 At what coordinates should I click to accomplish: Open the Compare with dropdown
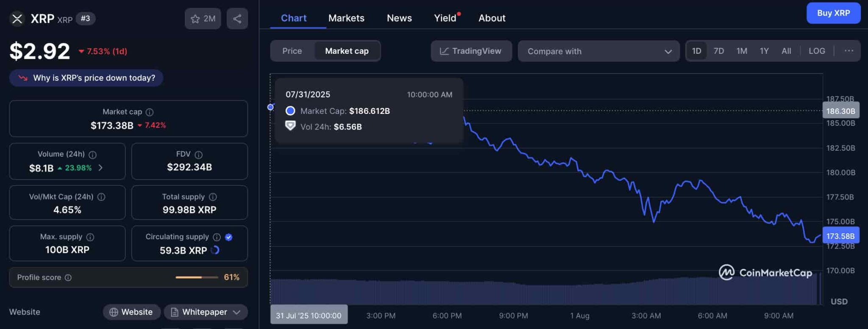pyautogui.click(x=598, y=51)
